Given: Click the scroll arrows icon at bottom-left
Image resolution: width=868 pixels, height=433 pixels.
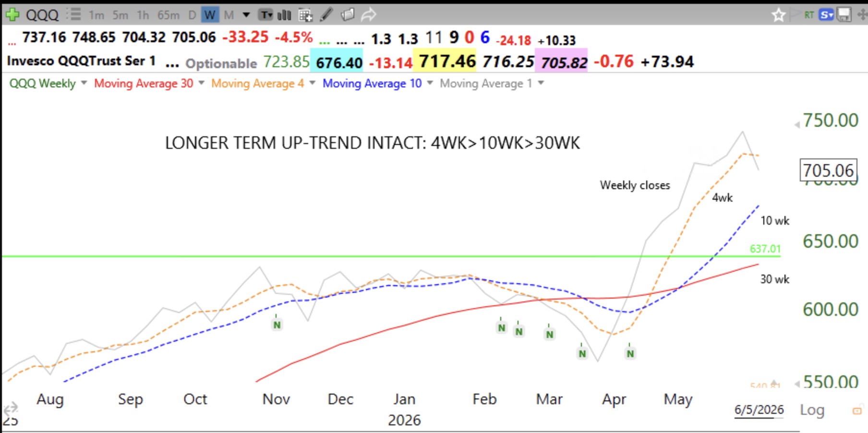Looking at the screenshot, I should coord(11,409).
